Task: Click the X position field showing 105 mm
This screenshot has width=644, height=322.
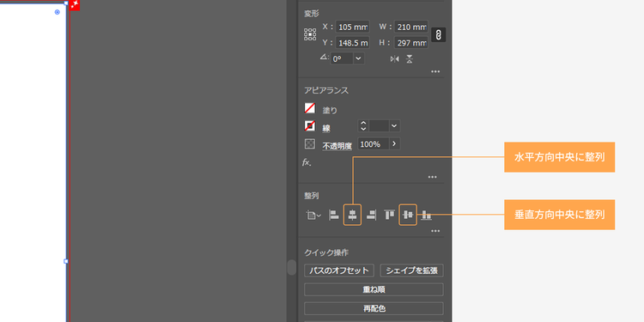Action: (x=352, y=27)
